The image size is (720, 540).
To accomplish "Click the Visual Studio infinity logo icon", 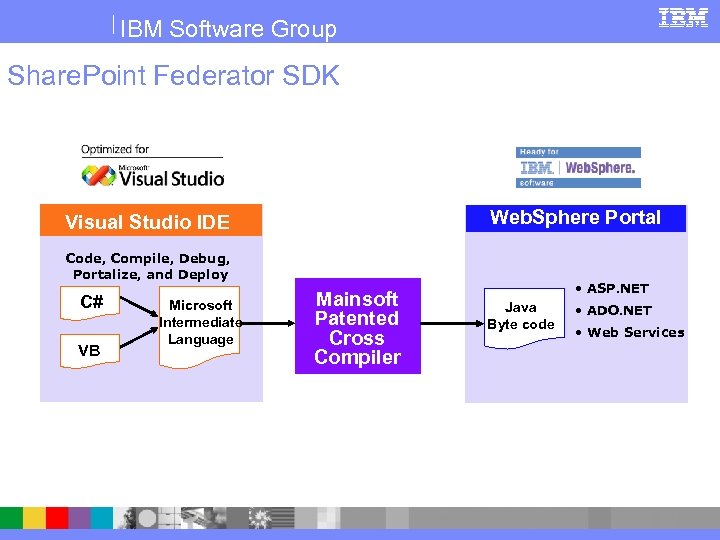I will (98, 175).
